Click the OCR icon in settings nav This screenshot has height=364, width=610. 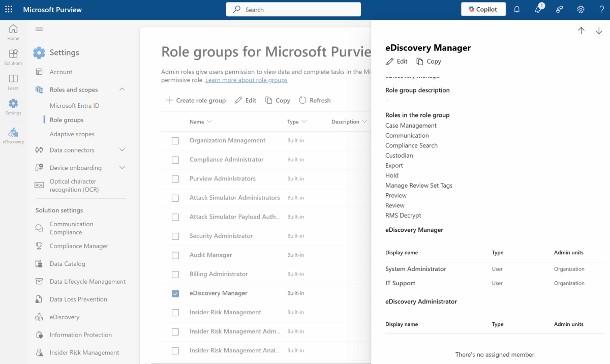[x=39, y=185]
